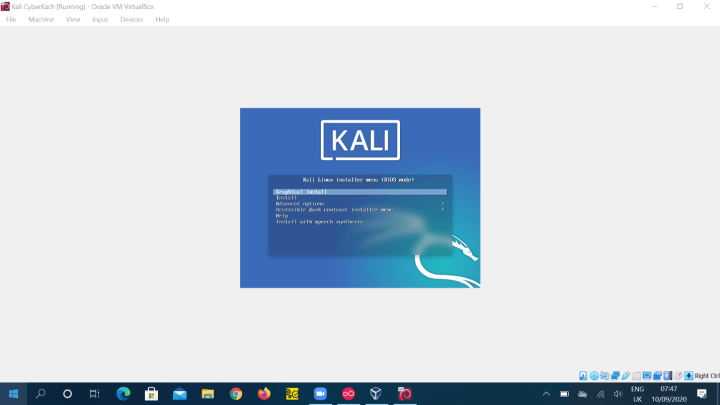The width and height of the screenshot is (720, 405).
Task: Open the File menu
Action: click(x=11, y=19)
